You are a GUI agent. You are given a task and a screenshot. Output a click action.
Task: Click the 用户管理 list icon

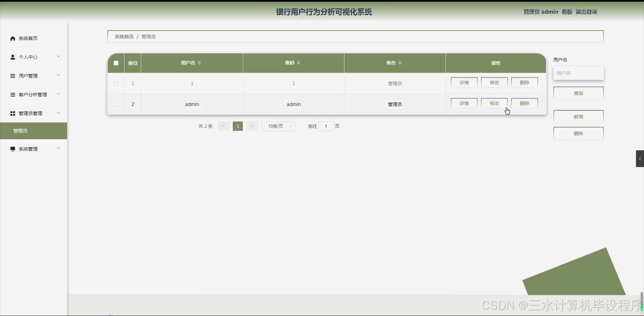[12, 76]
